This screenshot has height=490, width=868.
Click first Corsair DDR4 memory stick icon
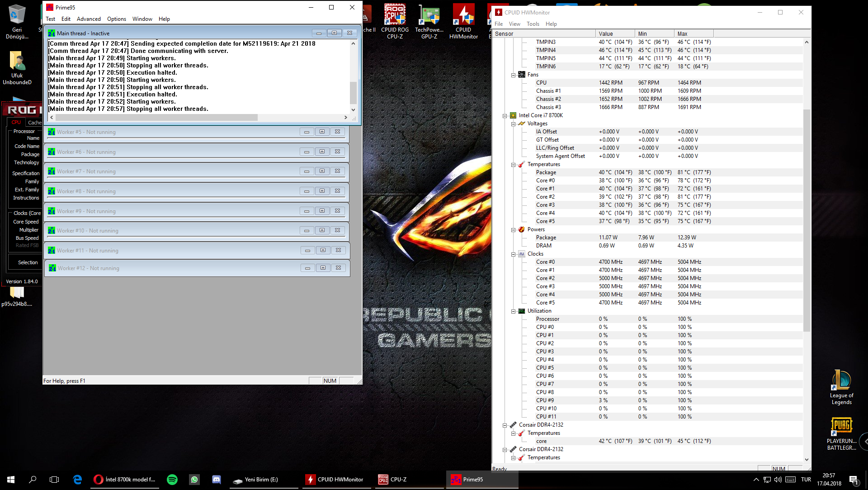coord(513,425)
